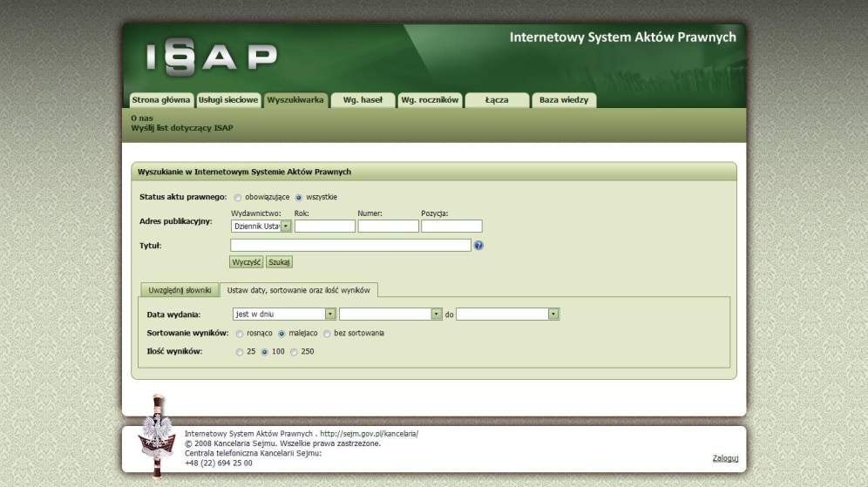Screen dimensions: 868x487
Task: Open the 'Wg. roczników' tab
Action: click(x=430, y=100)
